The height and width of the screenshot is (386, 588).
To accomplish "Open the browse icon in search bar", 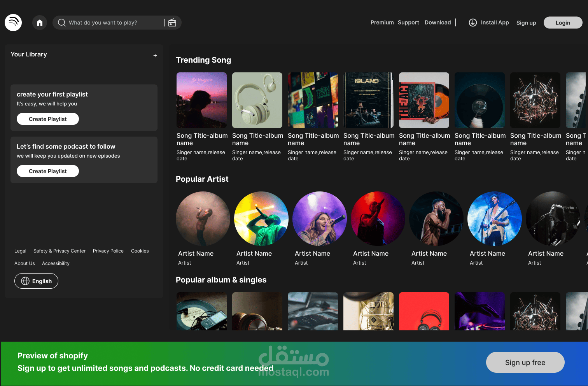I will [172, 23].
